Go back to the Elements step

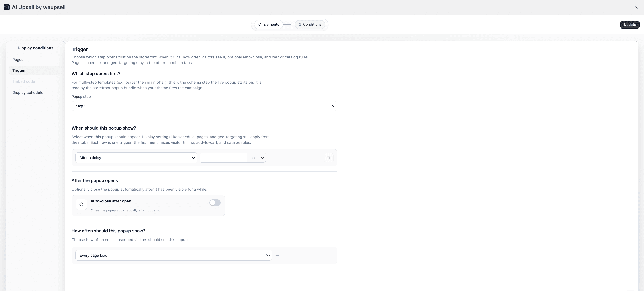click(268, 25)
